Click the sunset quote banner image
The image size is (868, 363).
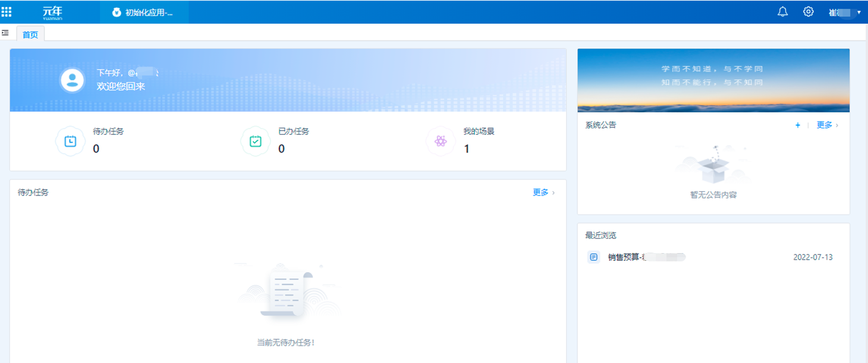point(713,80)
